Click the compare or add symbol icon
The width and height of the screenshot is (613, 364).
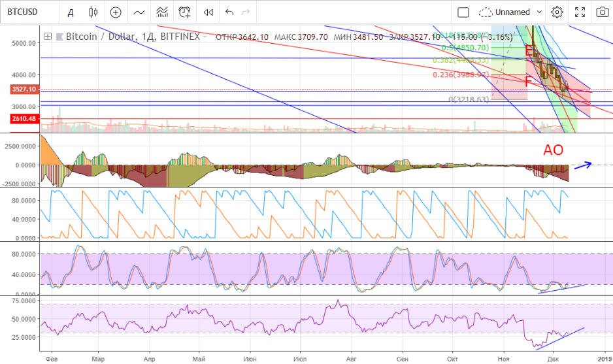[116, 12]
